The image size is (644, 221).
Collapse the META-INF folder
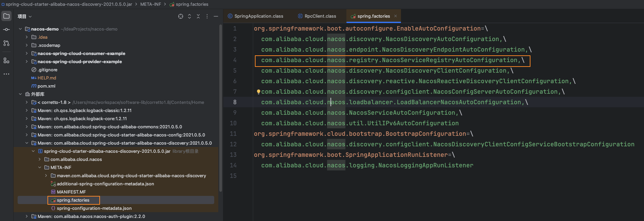40,167
